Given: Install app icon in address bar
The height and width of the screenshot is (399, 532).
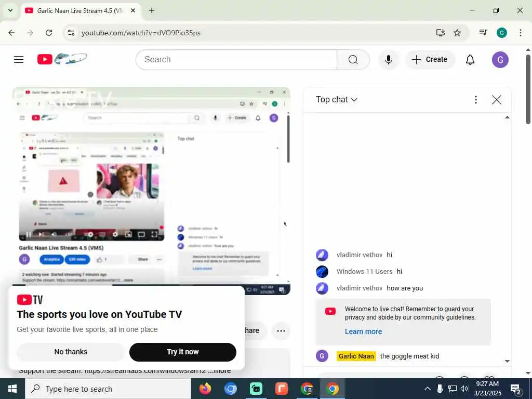Looking at the screenshot, I should [x=440, y=33].
